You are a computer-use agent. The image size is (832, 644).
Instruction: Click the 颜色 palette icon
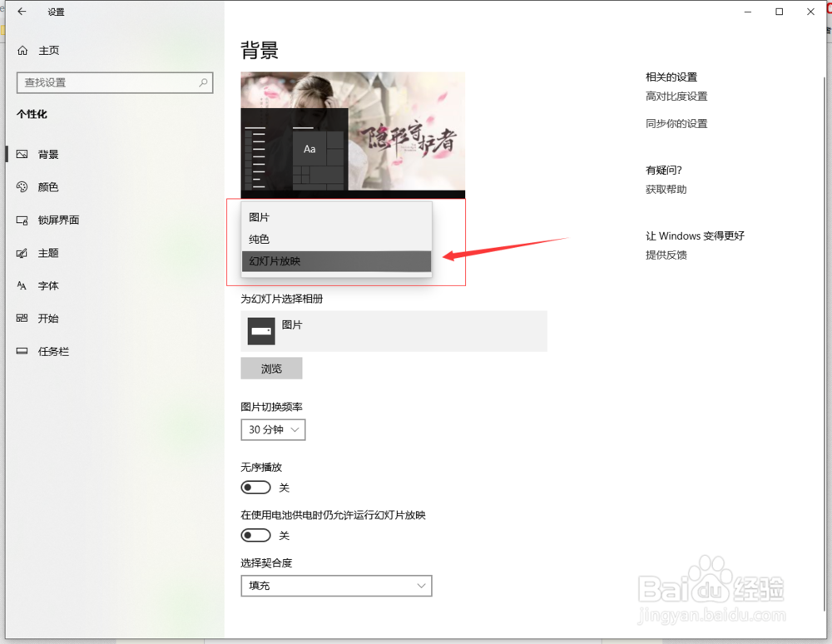(22, 186)
